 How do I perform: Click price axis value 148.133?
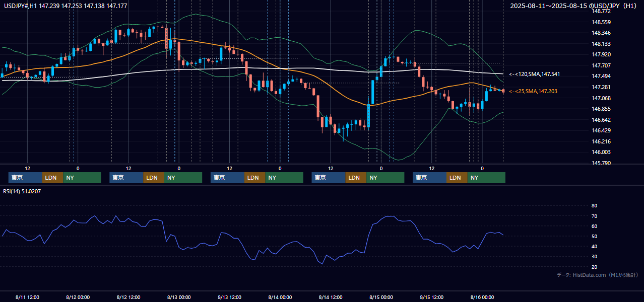click(601, 44)
